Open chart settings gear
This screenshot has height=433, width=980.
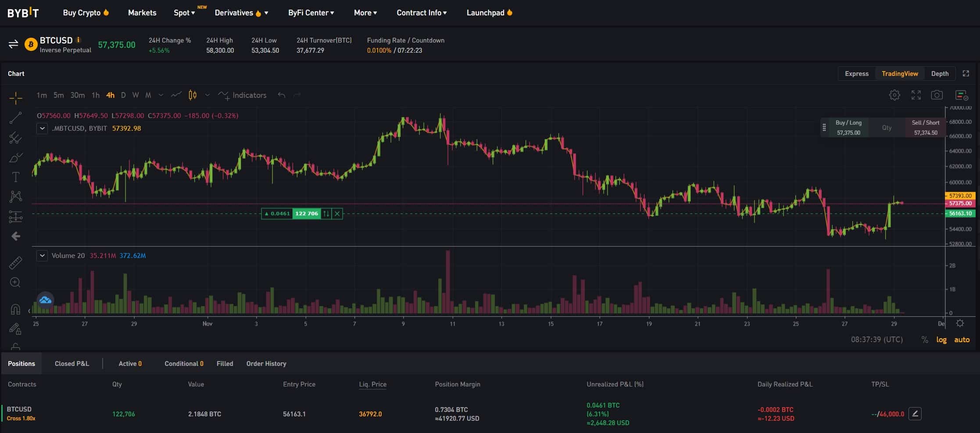pos(895,95)
